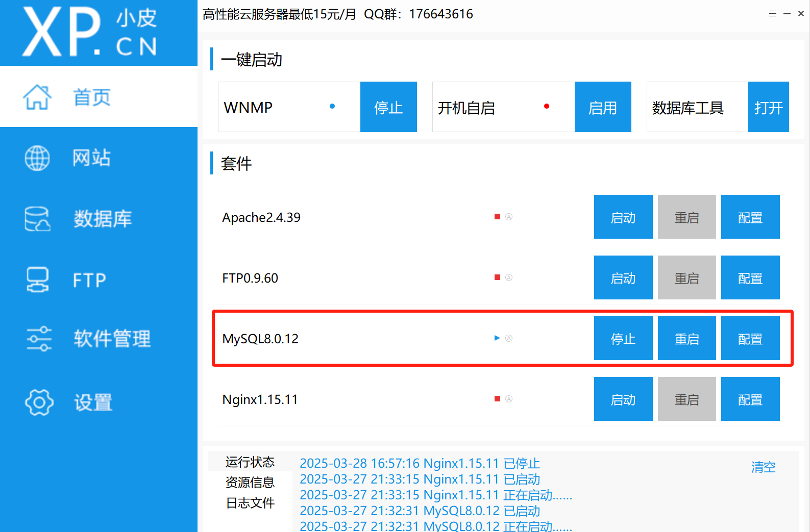The image size is (810, 532).
Task: Click the MySQL8.0.12 name label
Action: pos(260,339)
